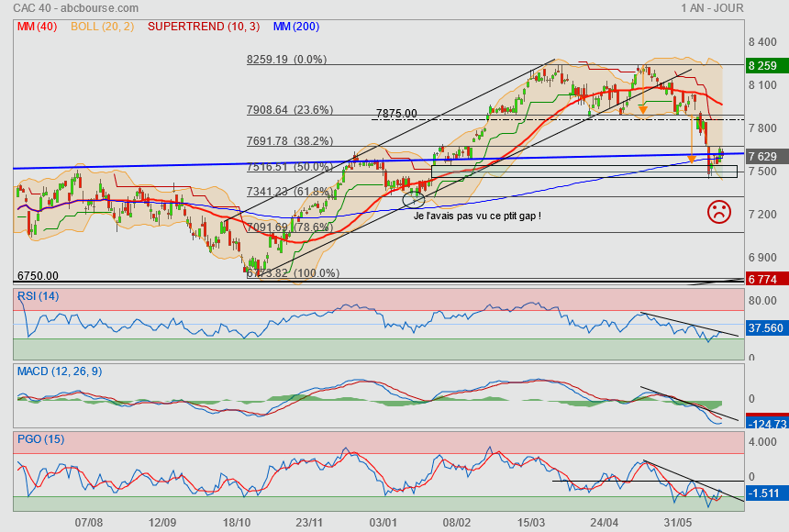Click the MACD (12, 26, 9) panel label
Screen dimensions: 789x532
pyautogui.click(x=60, y=371)
